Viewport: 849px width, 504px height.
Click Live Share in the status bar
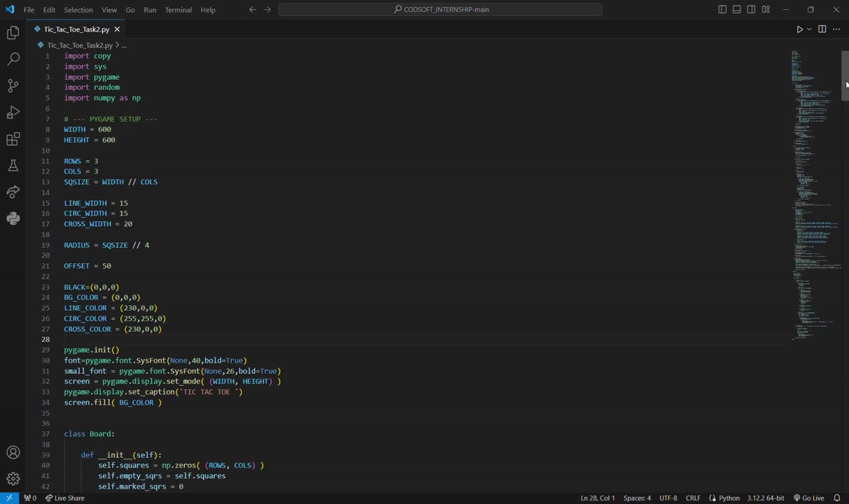pos(65,498)
